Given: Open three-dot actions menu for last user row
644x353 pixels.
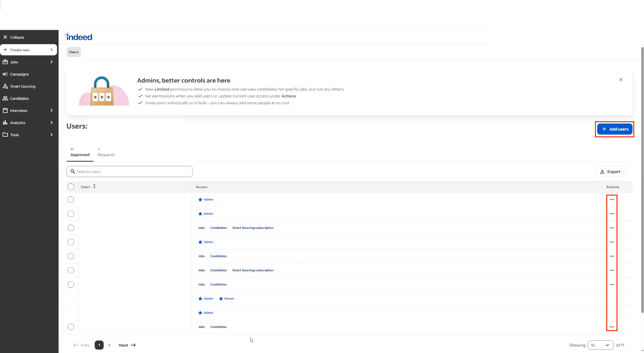Looking at the screenshot, I should click(x=611, y=327).
